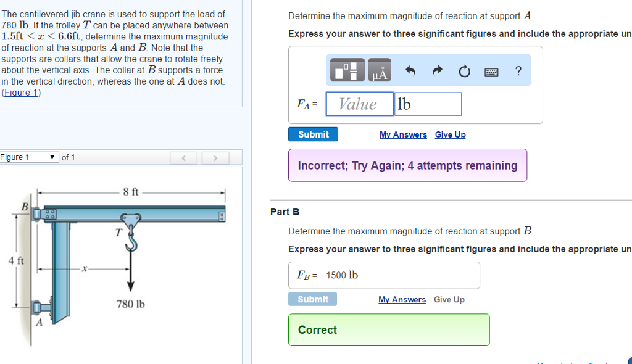Click the redo arrow icon

tap(437, 72)
